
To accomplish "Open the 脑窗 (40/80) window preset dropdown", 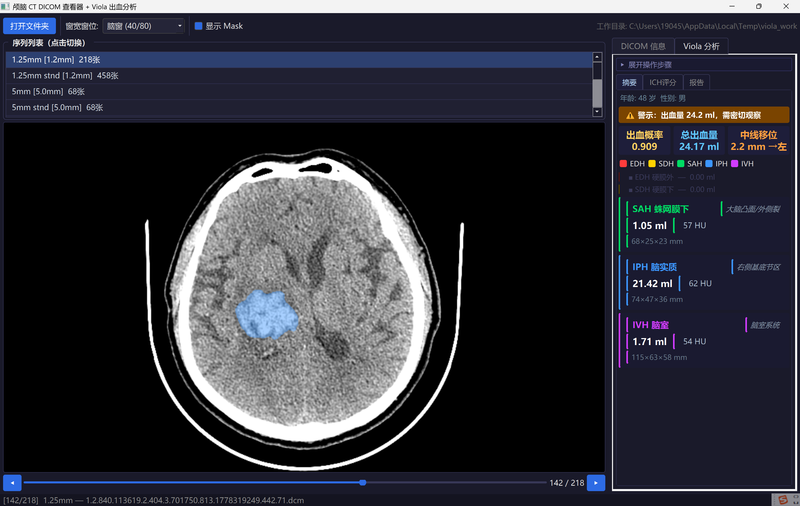I will pos(143,26).
